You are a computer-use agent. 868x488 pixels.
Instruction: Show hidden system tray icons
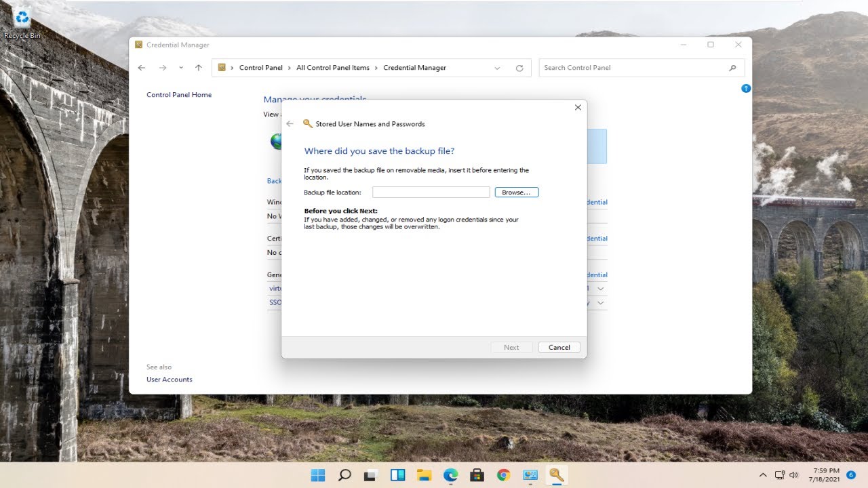coord(763,475)
